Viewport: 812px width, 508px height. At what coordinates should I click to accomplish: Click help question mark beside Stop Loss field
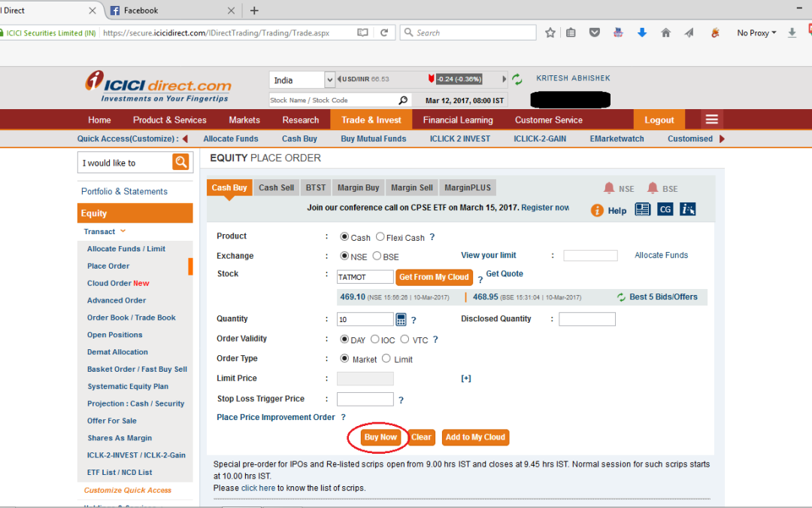401,400
